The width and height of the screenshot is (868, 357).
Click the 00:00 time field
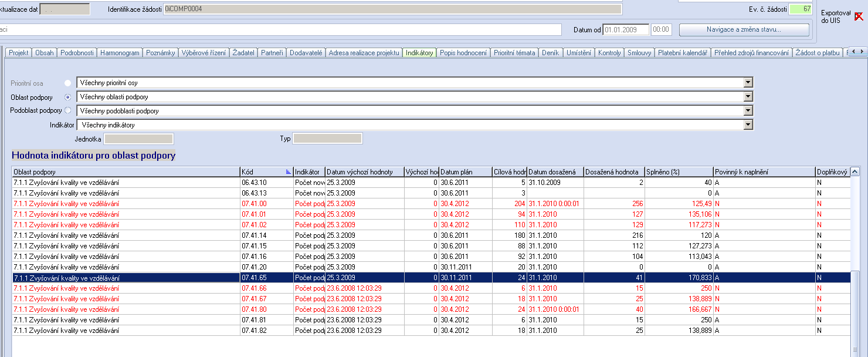[x=661, y=29]
